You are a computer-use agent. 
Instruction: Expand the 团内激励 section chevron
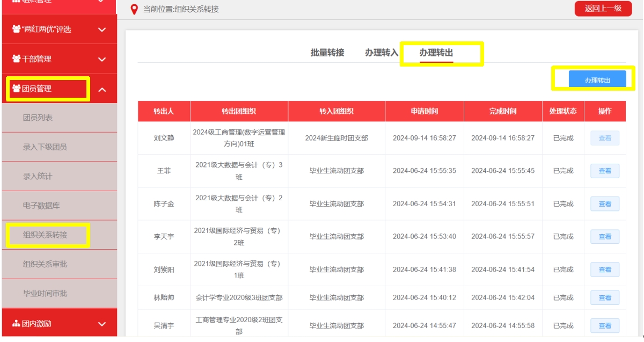(x=102, y=324)
